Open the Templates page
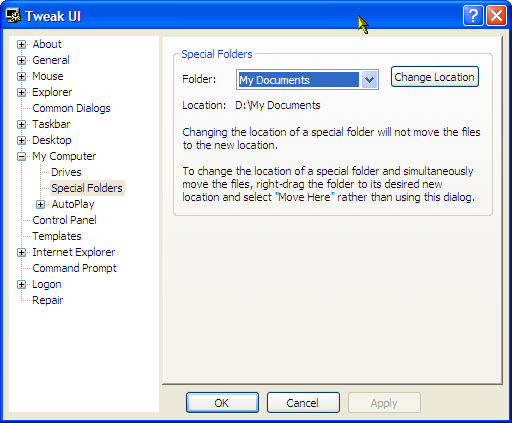This screenshot has width=512, height=423. (x=57, y=236)
